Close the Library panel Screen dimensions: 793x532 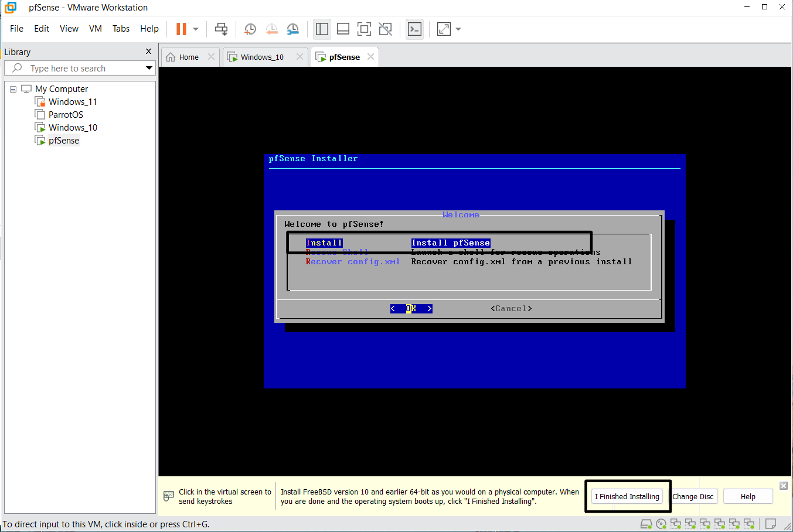click(148, 52)
